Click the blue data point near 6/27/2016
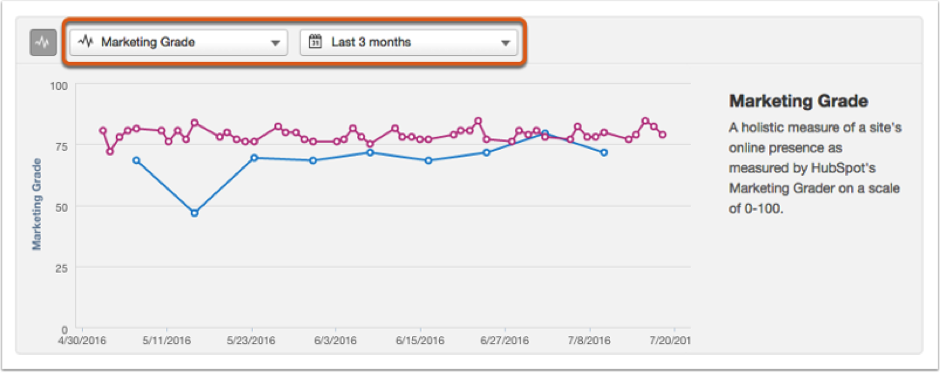 pyautogui.click(x=487, y=152)
